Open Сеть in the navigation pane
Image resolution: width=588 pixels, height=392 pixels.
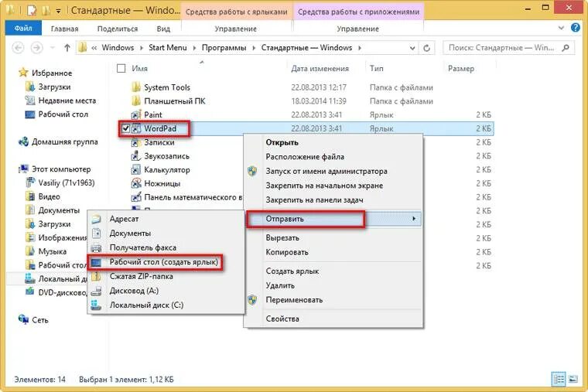[39, 320]
